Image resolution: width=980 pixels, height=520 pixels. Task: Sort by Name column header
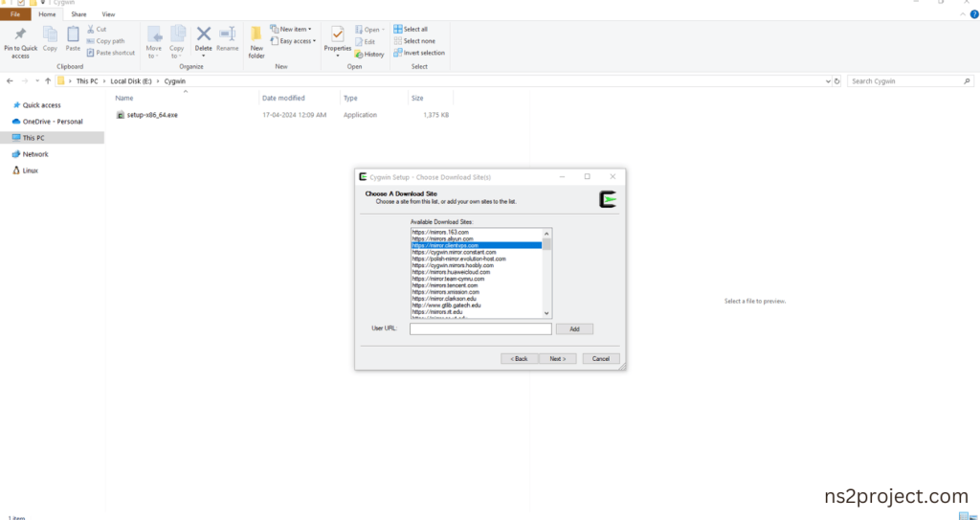123,99
